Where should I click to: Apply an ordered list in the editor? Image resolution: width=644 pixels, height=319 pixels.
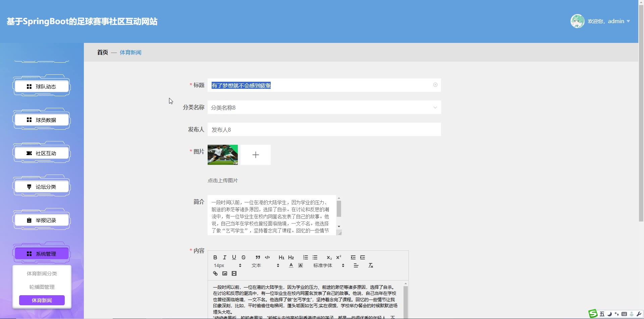305,257
